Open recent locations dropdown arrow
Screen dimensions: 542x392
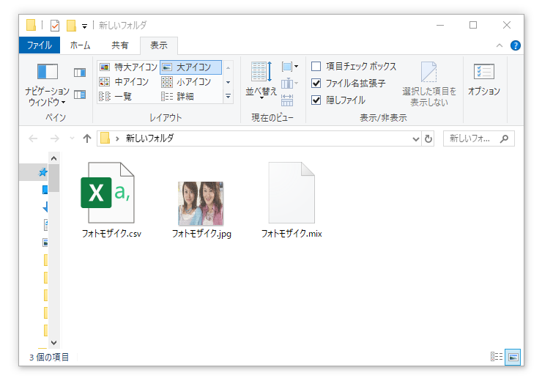pyautogui.click(x=72, y=139)
